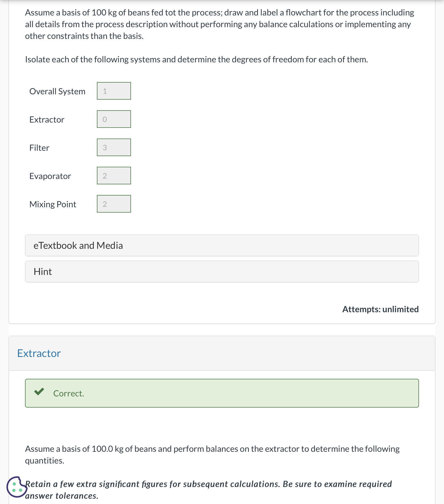
Task: Click the "Assume a basis of 100 kg" paragraph
Action: pos(219,24)
